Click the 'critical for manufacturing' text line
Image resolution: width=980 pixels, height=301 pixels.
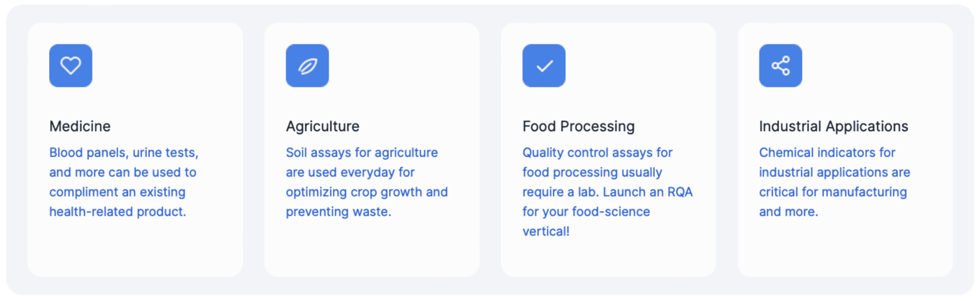(833, 192)
